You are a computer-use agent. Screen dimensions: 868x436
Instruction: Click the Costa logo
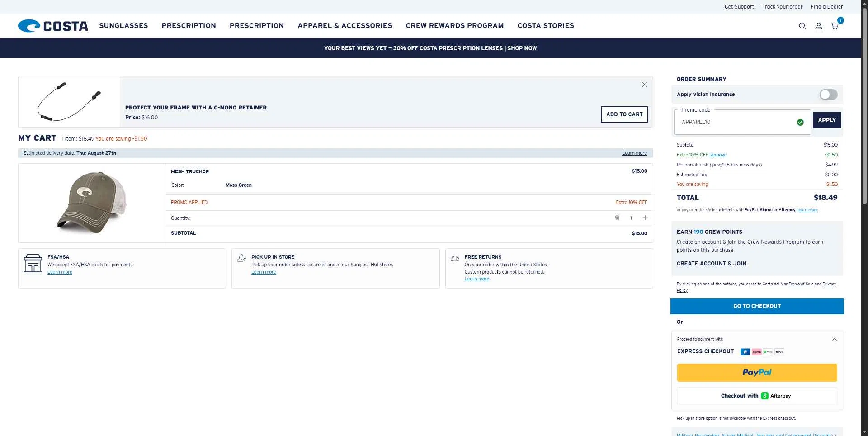[53, 26]
